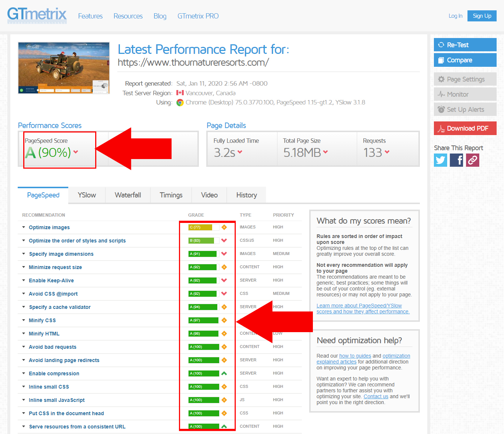Screen dimensions: 504x434
Task: Click Avoid landing page redirects trend diamond
Action: (224, 360)
